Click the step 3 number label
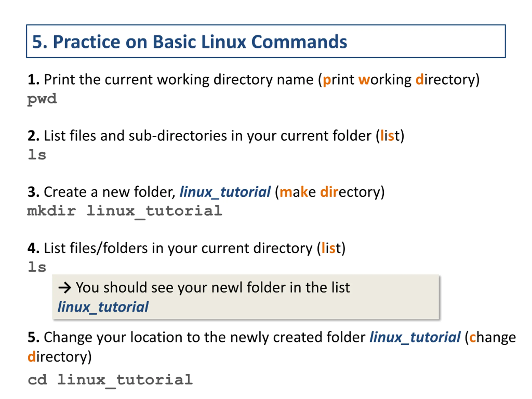The height and width of the screenshot is (399, 532). 33,192
